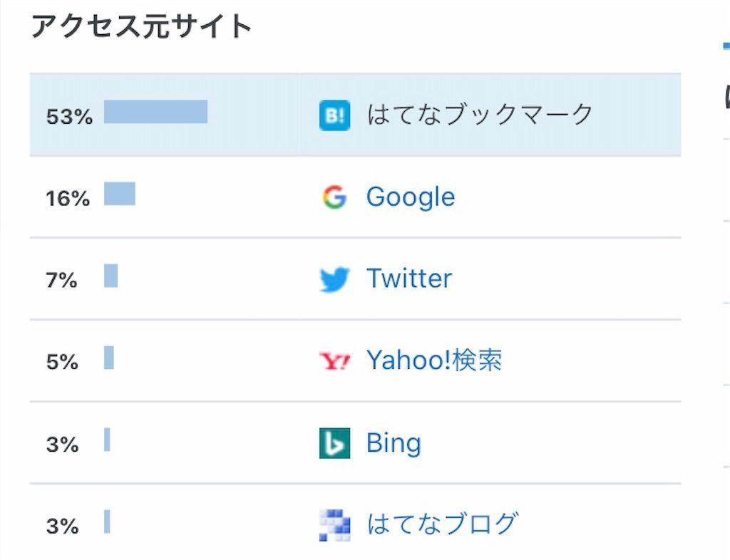Screen dimensions: 730x560
Task: Open the はてなブックマーク referrer text
Action: pyautogui.click(x=480, y=115)
